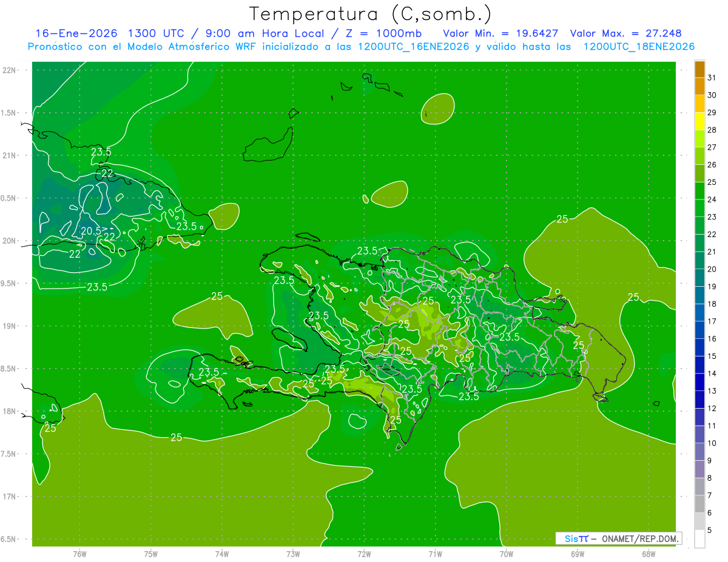
Task: Pick the teal legend color between 19 and 20
Action: point(700,278)
